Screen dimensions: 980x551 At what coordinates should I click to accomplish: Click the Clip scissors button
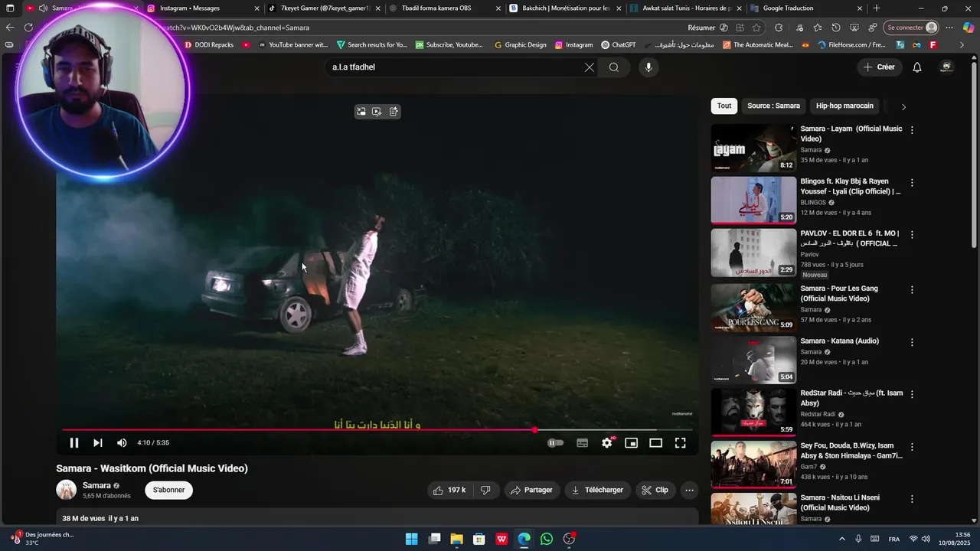pos(655,491)
